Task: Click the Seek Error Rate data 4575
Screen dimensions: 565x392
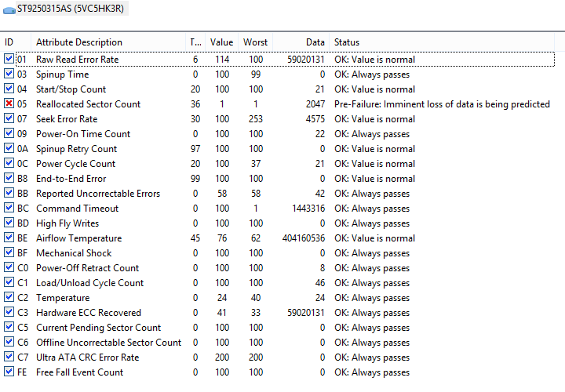Action: click(x=315, y=119)
